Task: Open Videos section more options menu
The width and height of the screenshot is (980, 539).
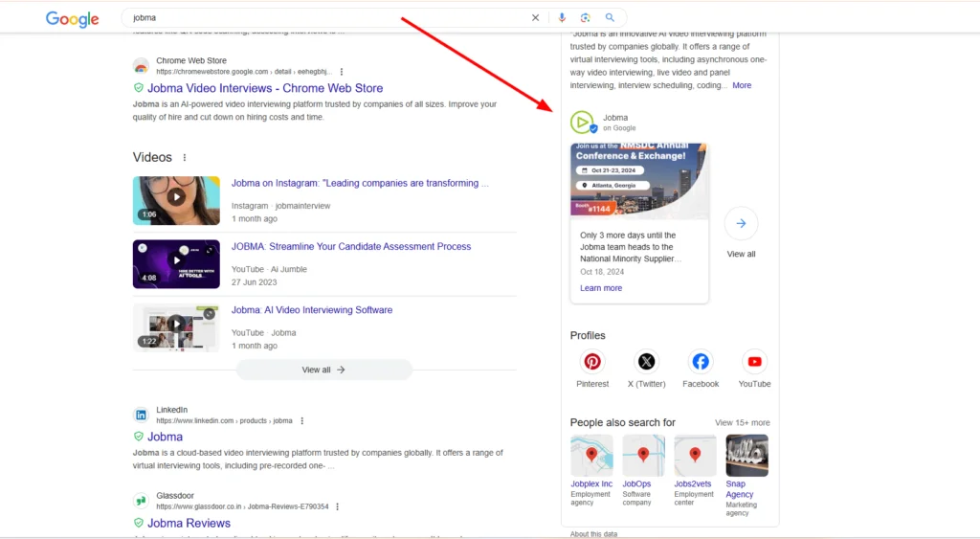Action: pos(185,158)
